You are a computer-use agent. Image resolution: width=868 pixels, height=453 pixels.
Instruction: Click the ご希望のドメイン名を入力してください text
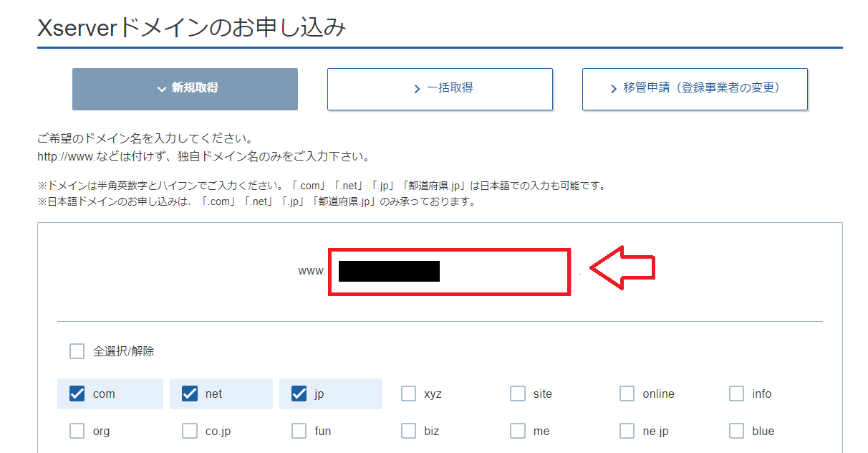point(145,138)
